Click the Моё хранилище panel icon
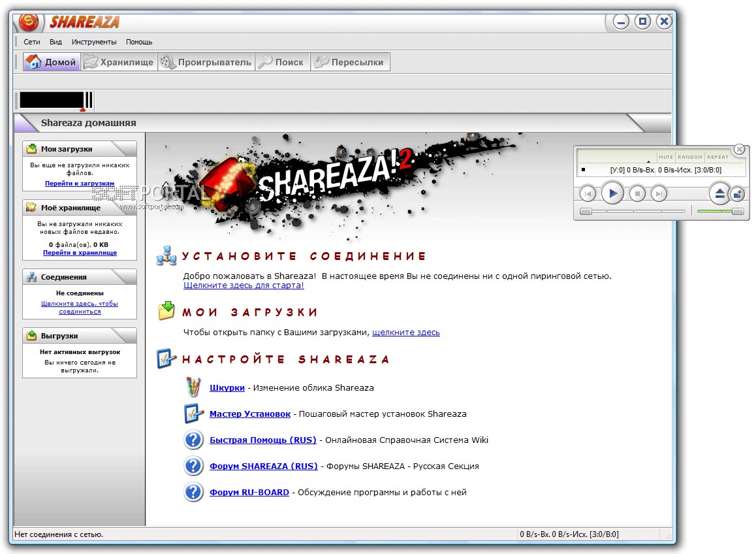Screen dimensions: 756x554 [x=31, y=208]
